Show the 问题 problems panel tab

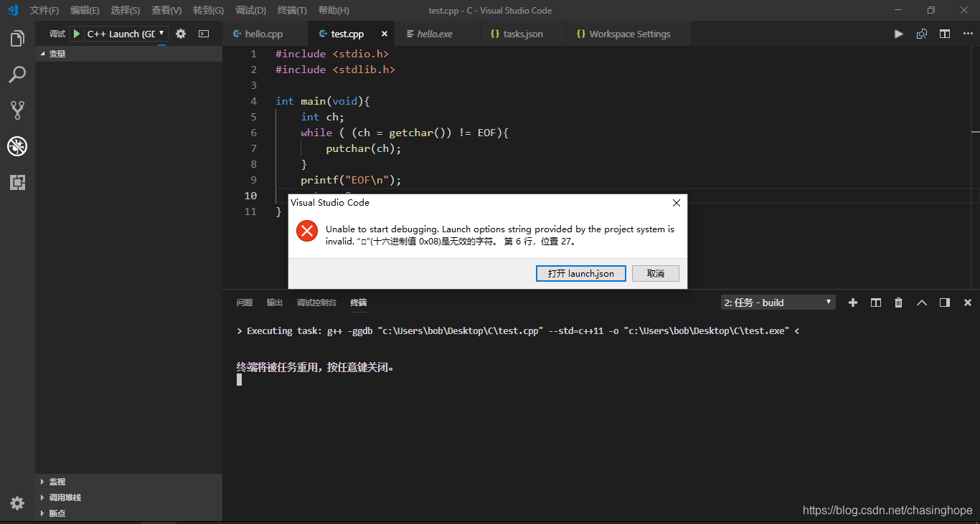(245, 303)
